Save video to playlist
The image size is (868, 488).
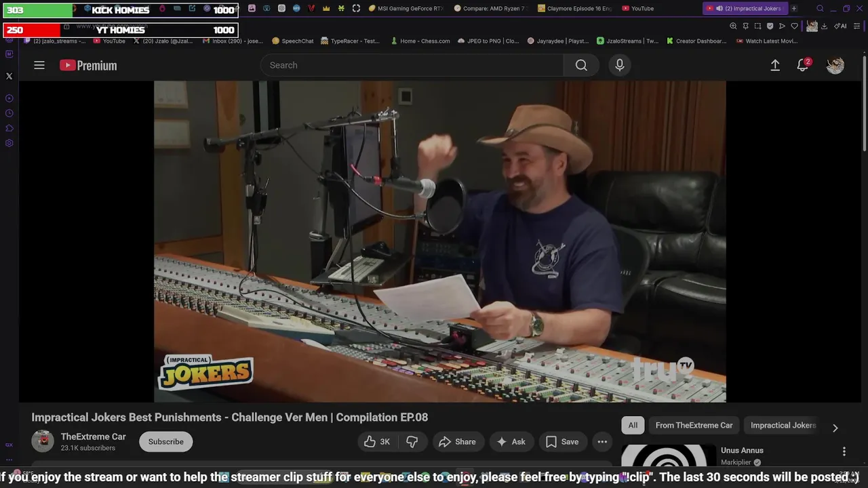pos(563,442)
